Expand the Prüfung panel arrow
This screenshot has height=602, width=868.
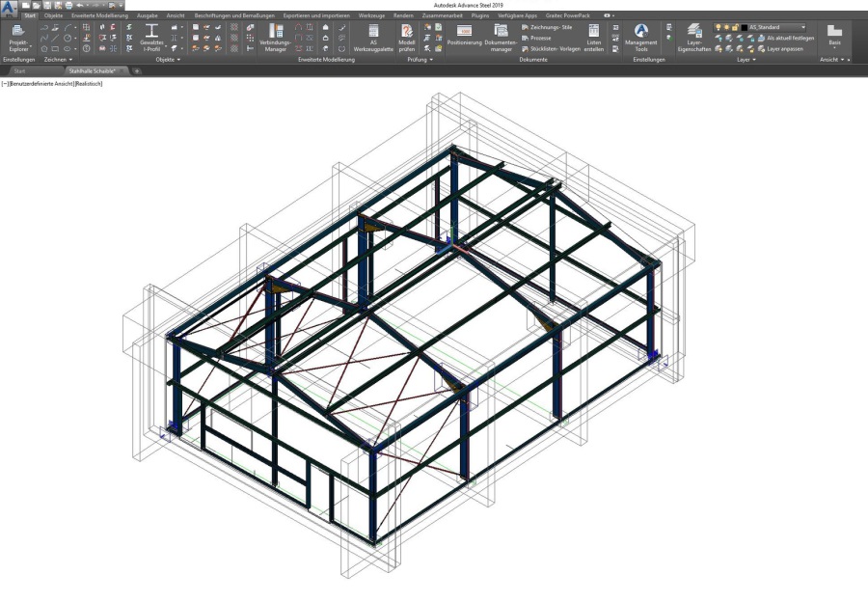click(432, 60)
